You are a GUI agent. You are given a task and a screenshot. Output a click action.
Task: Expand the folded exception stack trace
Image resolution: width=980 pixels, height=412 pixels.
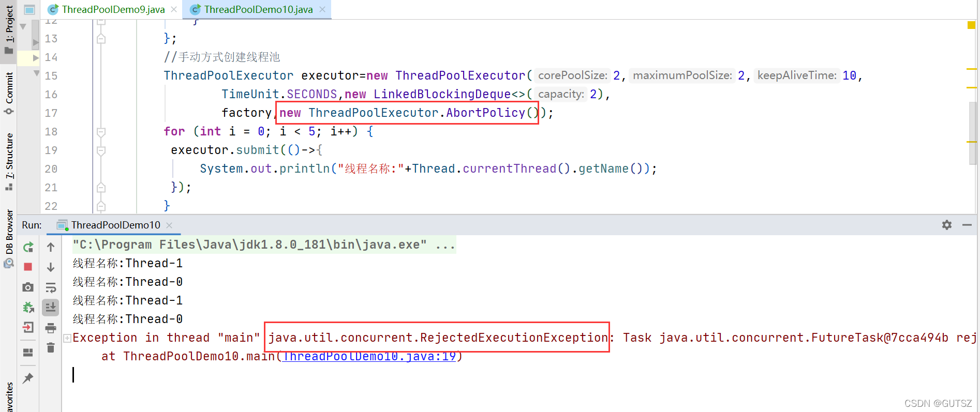(67, 338)
